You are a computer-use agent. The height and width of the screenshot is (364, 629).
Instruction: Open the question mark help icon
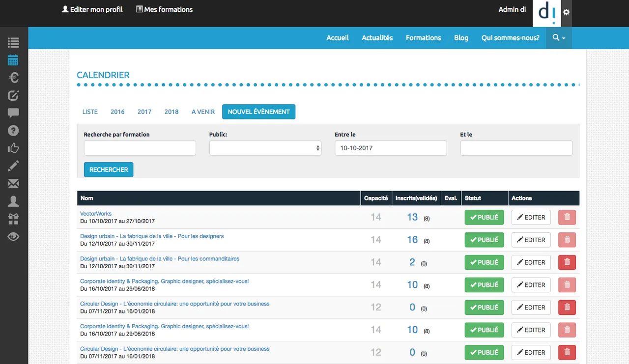coord(13,131)
